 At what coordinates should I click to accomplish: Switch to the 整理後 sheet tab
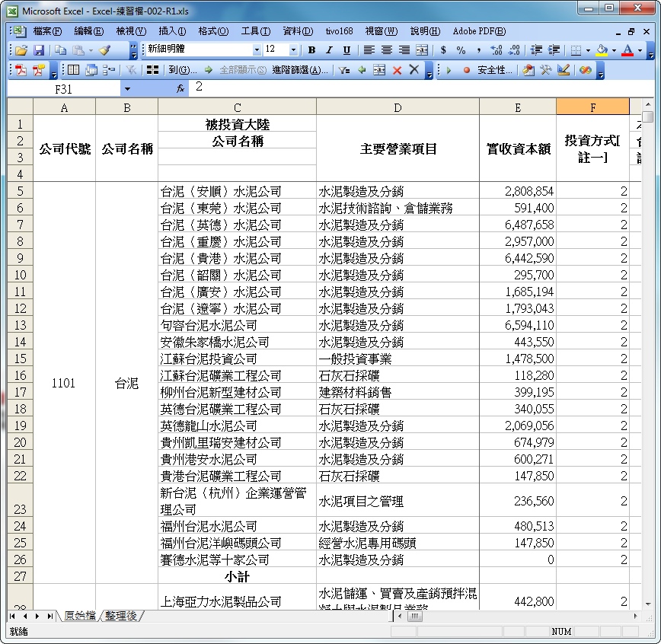(x=121, y=616)
